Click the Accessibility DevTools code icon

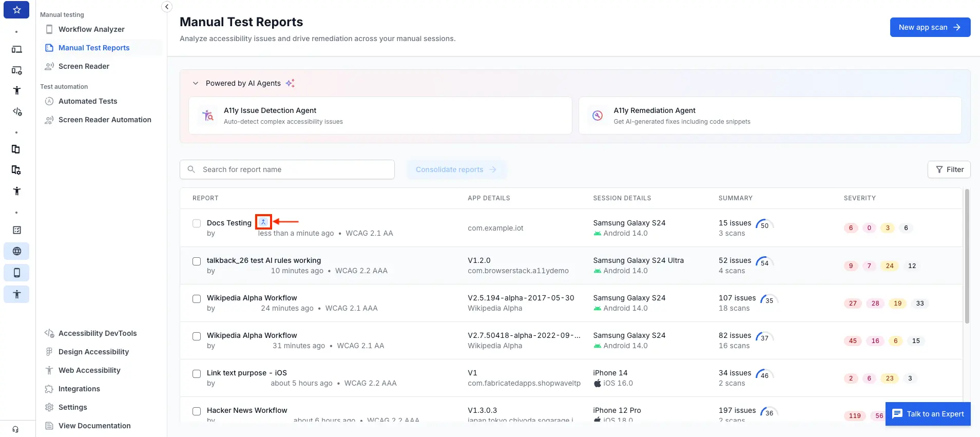click(49, 333)
